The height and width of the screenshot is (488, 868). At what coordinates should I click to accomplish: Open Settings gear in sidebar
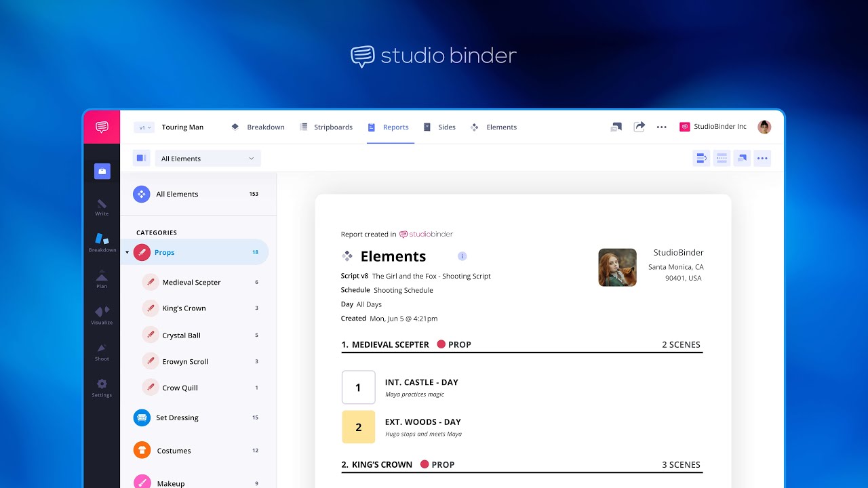pyautogui.click(x=102, y=388)
